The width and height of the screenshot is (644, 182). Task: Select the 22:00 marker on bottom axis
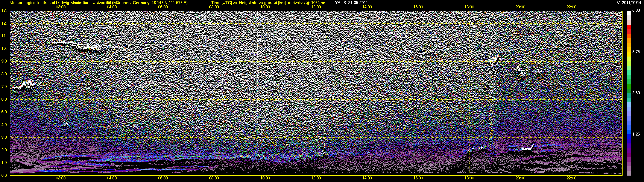coord(571,178)
